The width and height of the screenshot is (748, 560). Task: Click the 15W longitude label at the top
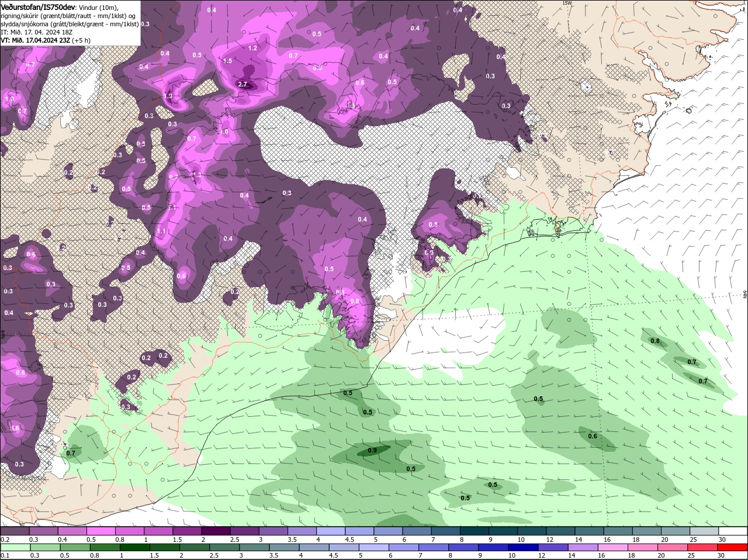(x=566, y=3)
